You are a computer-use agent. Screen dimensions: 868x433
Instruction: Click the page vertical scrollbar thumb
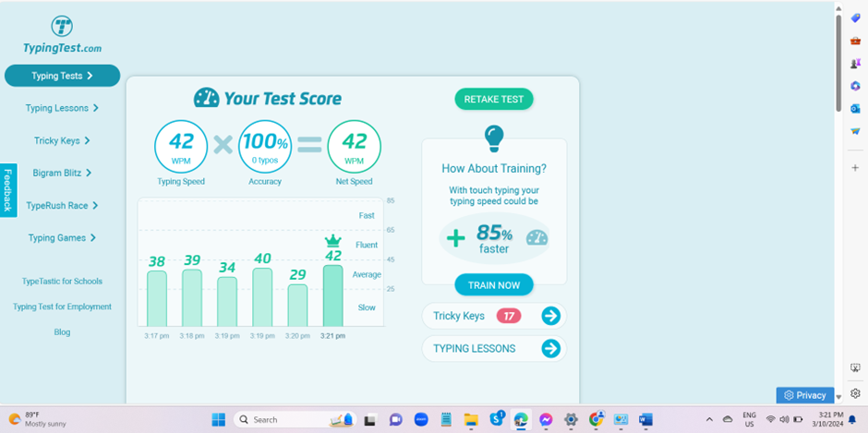click(838, 62)
